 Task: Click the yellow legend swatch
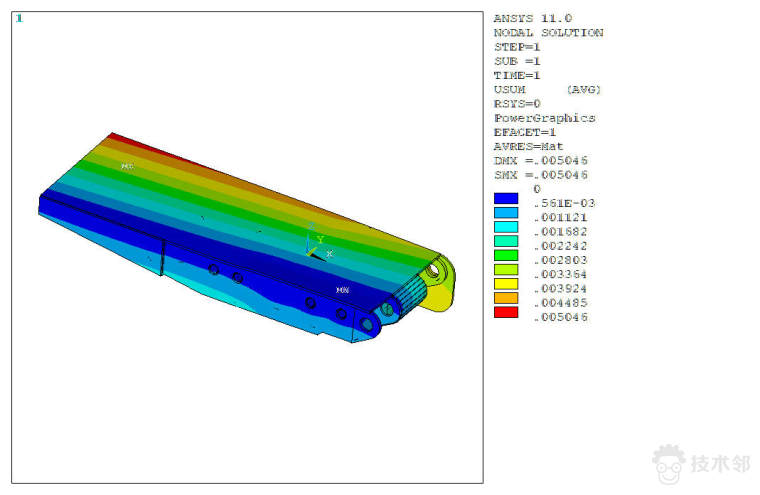[x=506, y=284]
